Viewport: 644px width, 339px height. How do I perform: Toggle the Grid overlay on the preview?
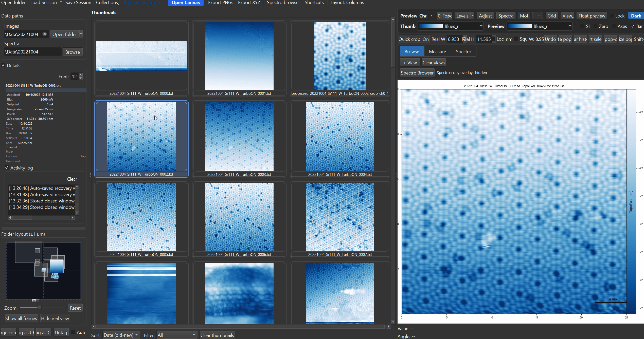click(x=552, y=15)
